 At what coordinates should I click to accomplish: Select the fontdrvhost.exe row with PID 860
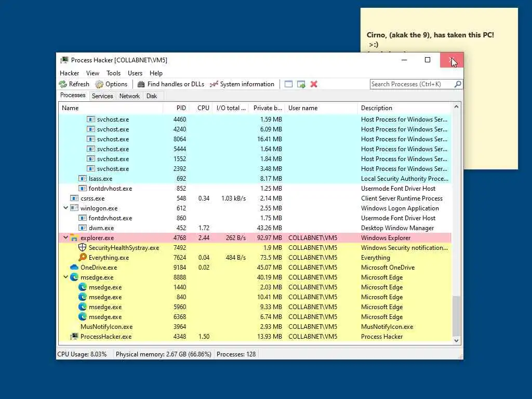point(255,218)
